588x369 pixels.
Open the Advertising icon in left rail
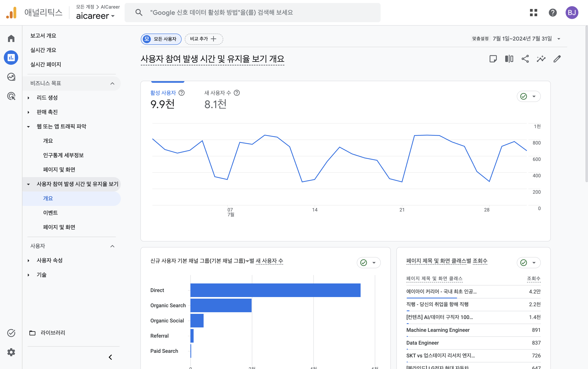click(11, 96)
